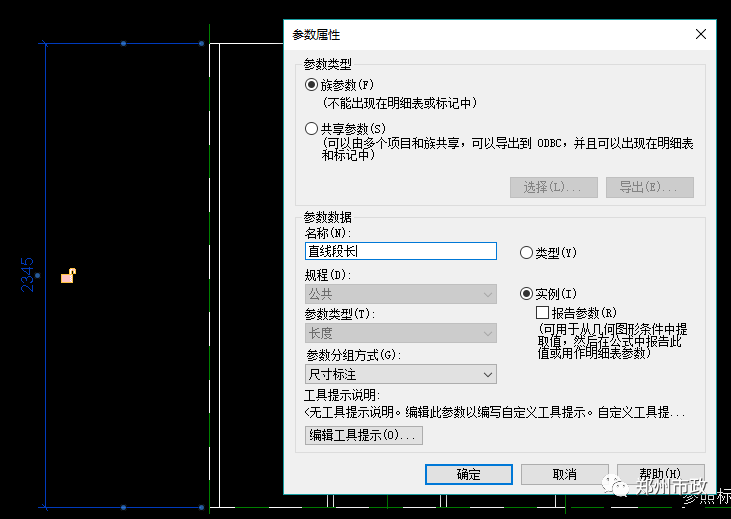This screenshot has width=731, height=519.
Task: Select the 2345 dimension value
Action: click(x=27, y=275)
